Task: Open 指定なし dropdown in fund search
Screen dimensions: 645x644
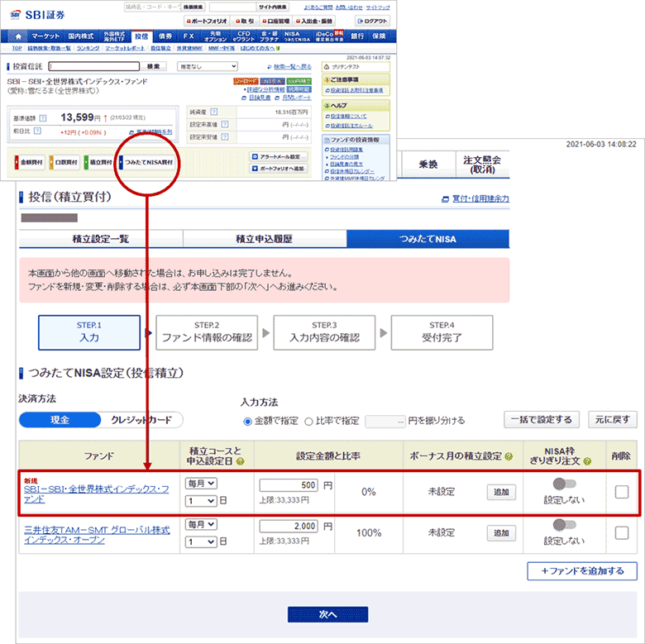Action: point(208,67)
